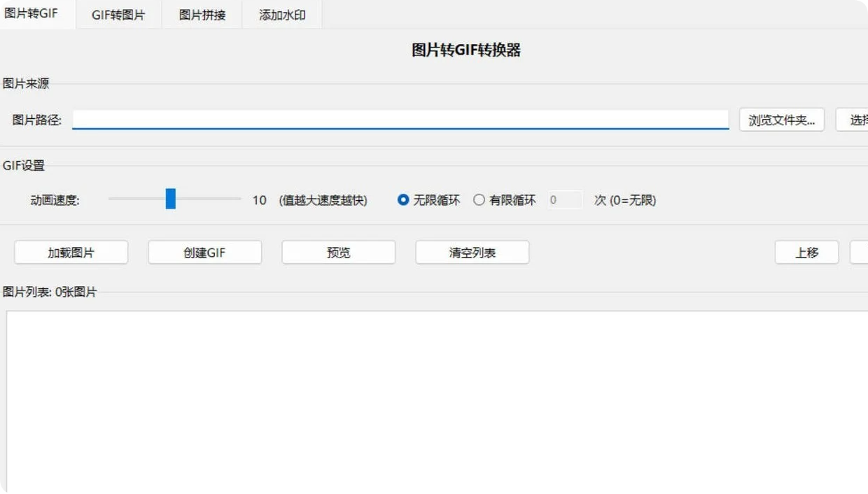
Task: Switch to the 添加水印 tab
Action: (281, 15)
